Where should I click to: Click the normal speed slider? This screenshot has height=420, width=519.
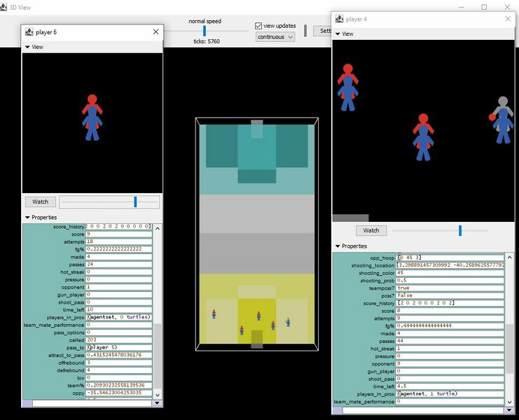pyautogui.click(x=205, y=31)
